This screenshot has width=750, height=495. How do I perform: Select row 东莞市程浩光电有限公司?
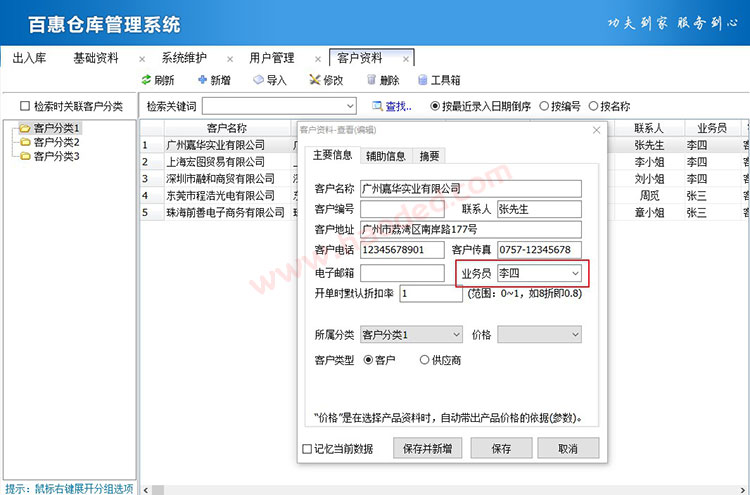pyautogui.click(x=220, y=195)
